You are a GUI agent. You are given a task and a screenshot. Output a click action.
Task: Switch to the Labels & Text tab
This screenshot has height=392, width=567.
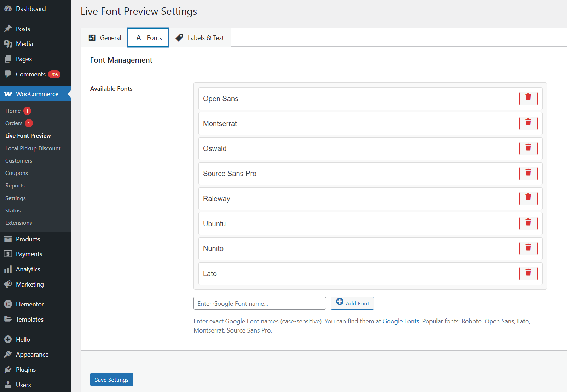[x=200, y=37]
